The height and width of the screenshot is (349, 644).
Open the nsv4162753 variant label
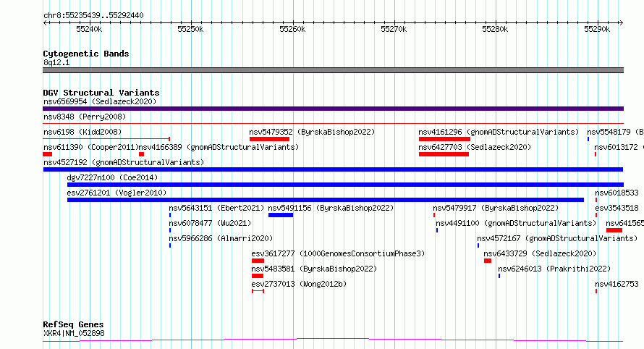pos(617,284)
